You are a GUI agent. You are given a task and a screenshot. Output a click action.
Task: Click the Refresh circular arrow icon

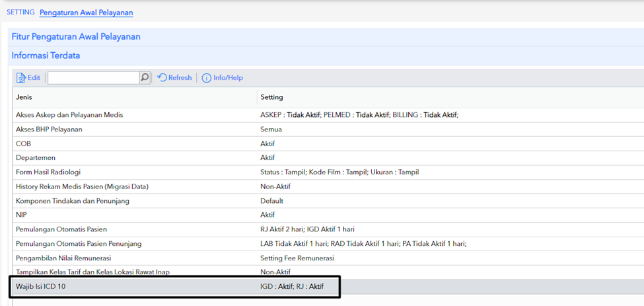[162, 78]
